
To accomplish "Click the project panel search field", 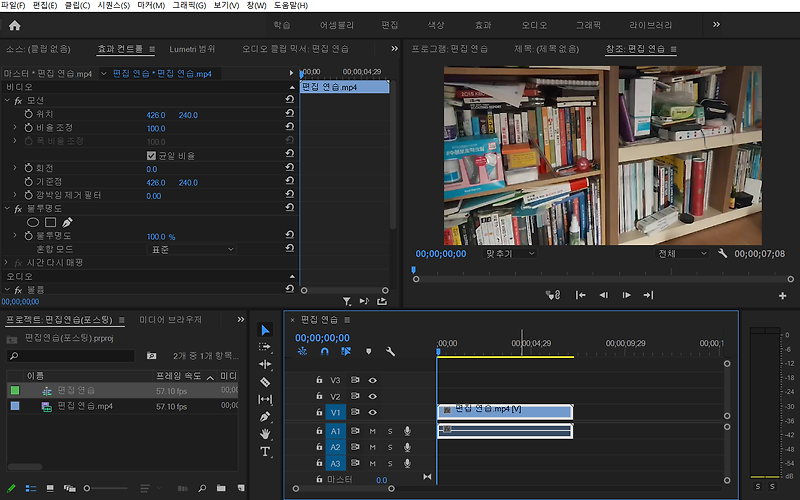I will (71, 356).
